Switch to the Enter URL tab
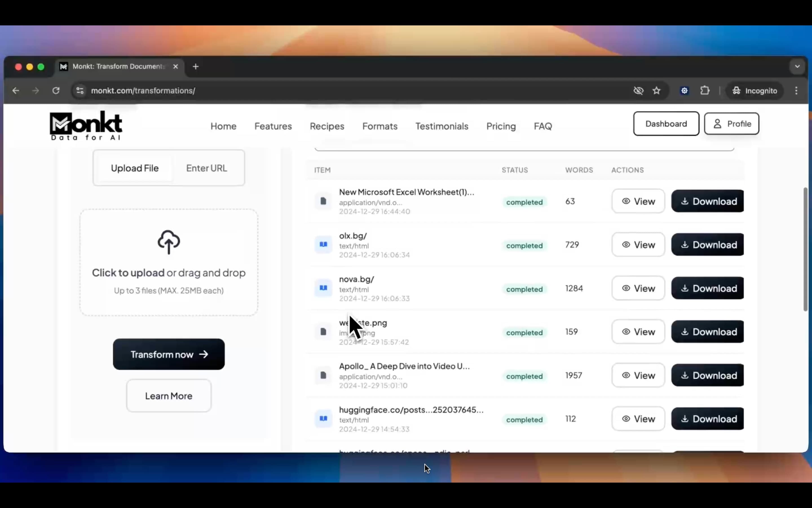Screen dimensions: 812x508 tap(207, 168)
